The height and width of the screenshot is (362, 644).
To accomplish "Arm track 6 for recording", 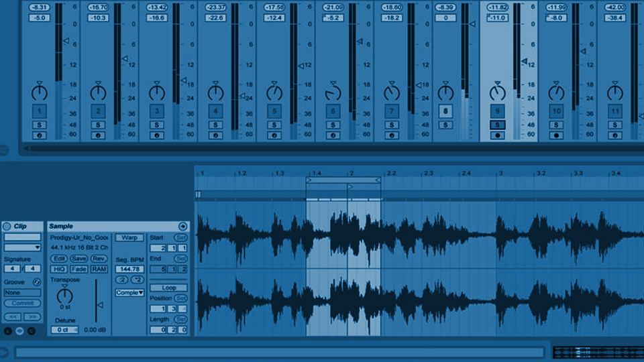I will (x=333, y=135).
